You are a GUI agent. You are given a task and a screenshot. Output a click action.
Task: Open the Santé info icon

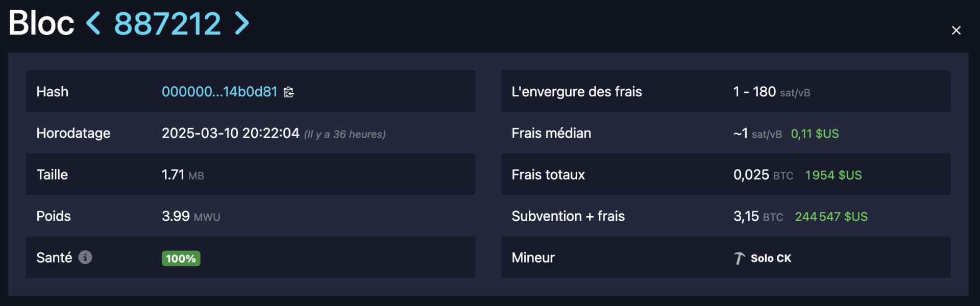click(x=85, y=258)
